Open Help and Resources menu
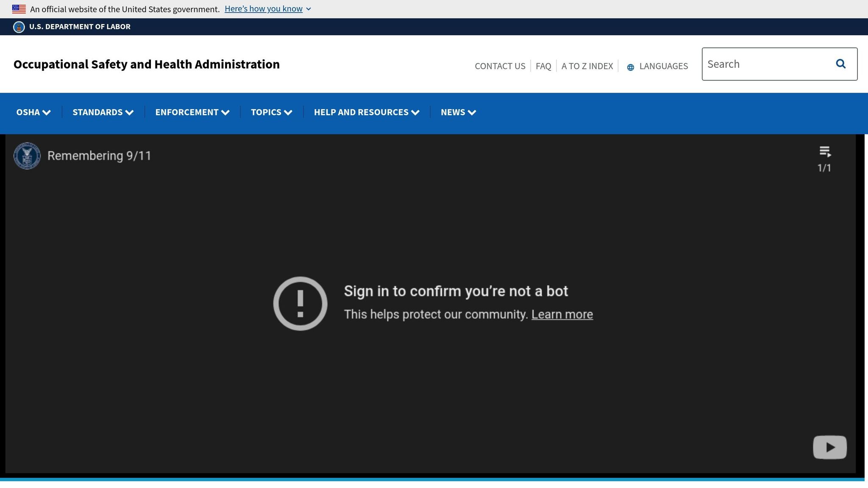The width and height of the screenshot is (868, 488). [x=366, y=112]
